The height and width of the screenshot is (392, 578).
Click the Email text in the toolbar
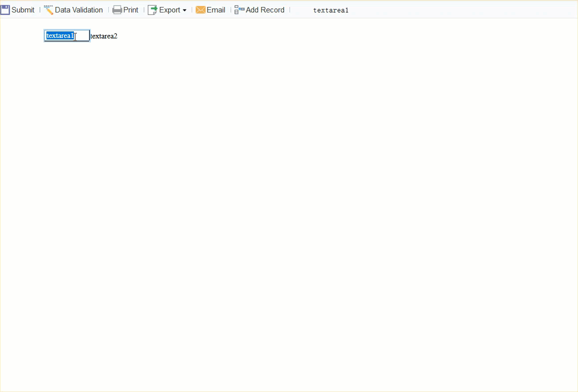click(216, 9)
